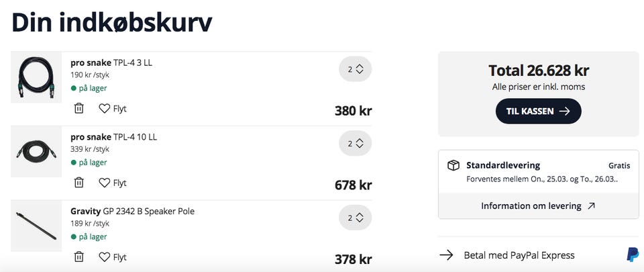Click heart icon for TPL-4 3 LL
Viewport: 644px width, 272px height.
[105, 108]
